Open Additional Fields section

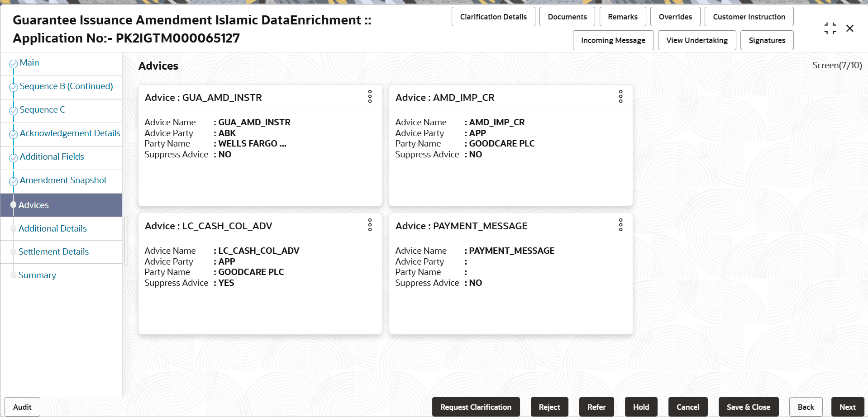click(x=52, y=157)
